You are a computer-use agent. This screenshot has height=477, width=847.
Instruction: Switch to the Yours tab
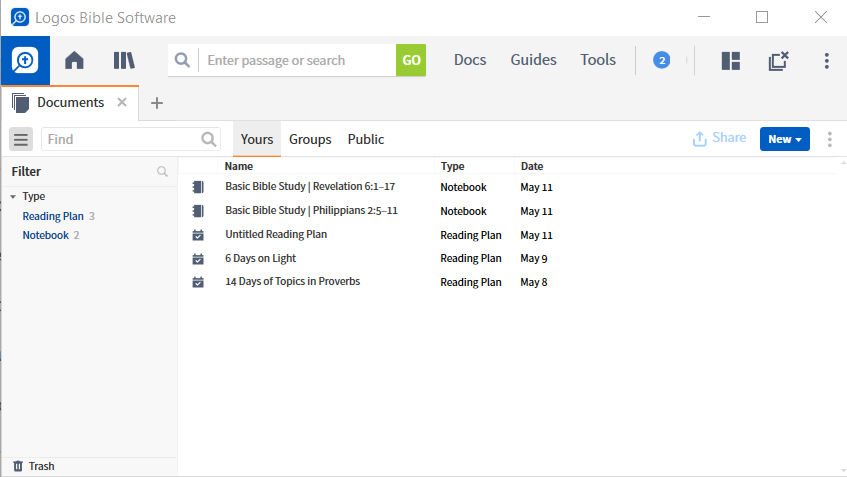pos(257,139)
